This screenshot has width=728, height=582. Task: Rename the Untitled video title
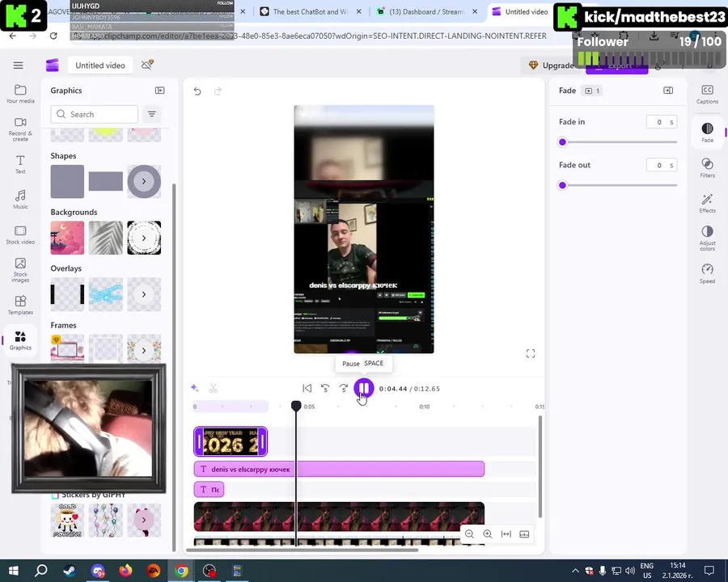(100, 65)
